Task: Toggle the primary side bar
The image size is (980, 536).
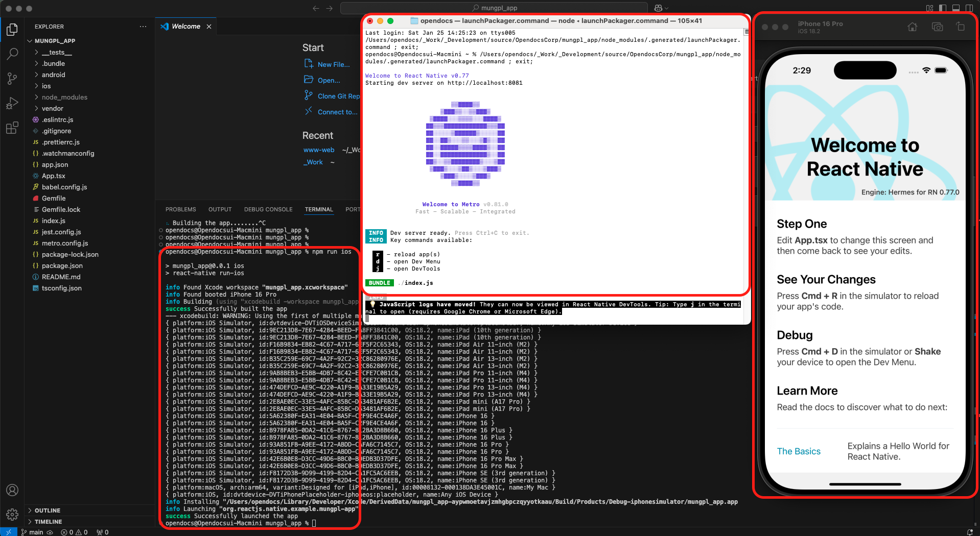Action: [x=942, y=8]
